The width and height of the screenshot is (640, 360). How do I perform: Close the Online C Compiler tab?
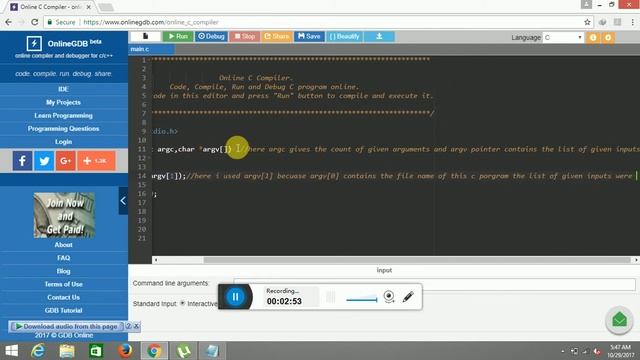89,7
